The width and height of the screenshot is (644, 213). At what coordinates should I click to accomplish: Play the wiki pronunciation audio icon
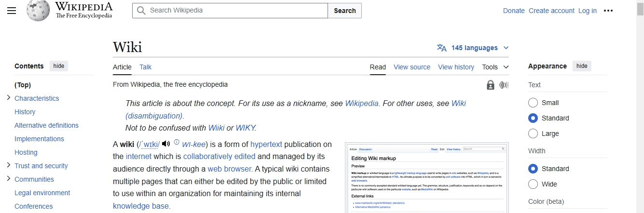click(166, 144)
